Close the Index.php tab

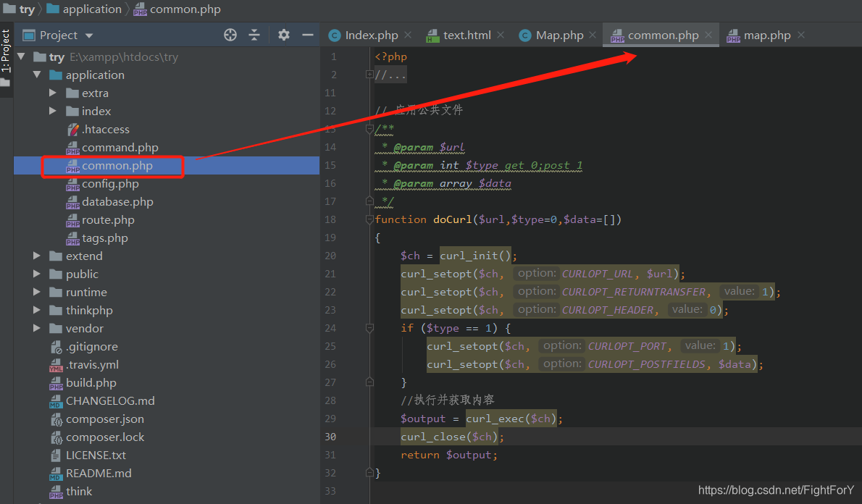[x=408, y=35]
